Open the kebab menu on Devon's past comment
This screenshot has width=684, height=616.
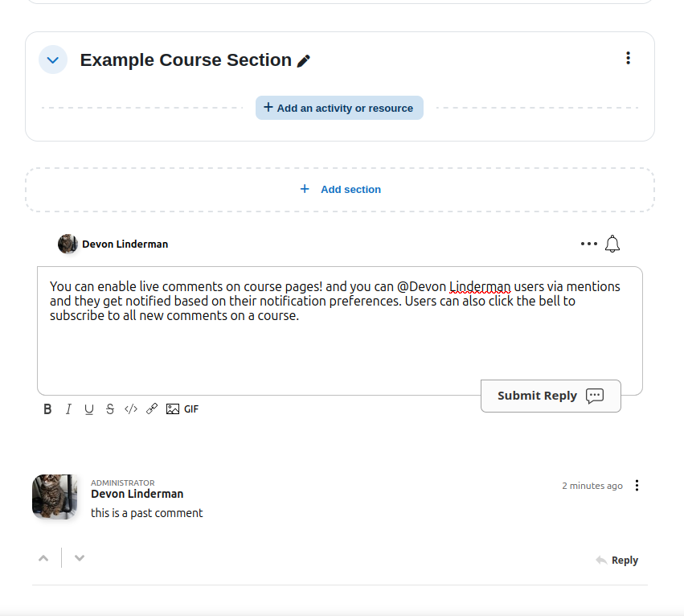637,486
